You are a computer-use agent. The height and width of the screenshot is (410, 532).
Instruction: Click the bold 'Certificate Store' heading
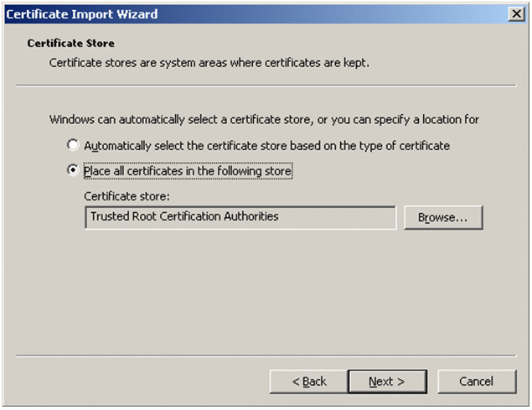click(71, 42)
